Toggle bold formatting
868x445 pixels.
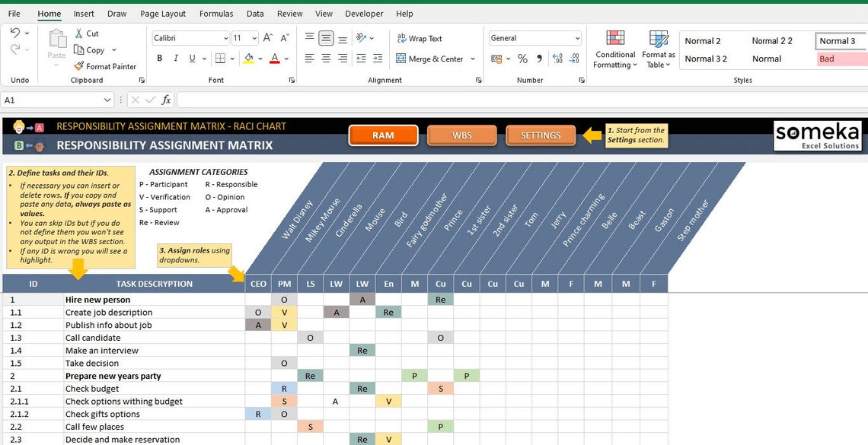pos(159,58)
